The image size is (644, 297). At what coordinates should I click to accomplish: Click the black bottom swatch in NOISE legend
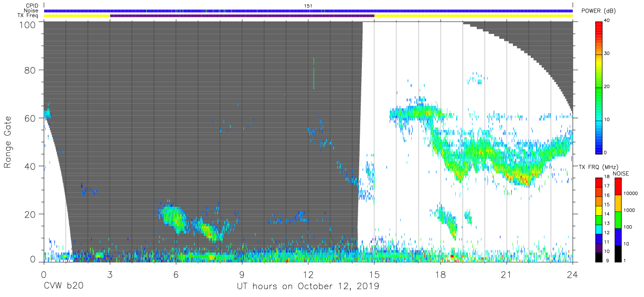[x=618, y=254]
